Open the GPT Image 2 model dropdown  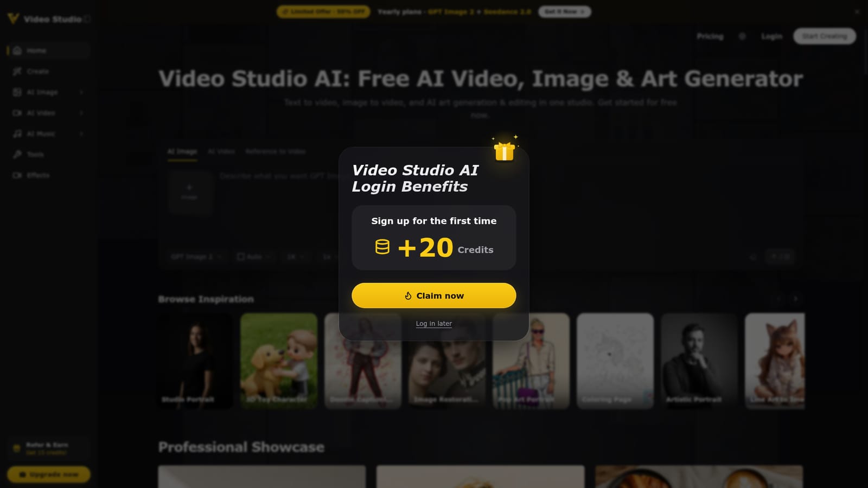(x=196, y=256)
